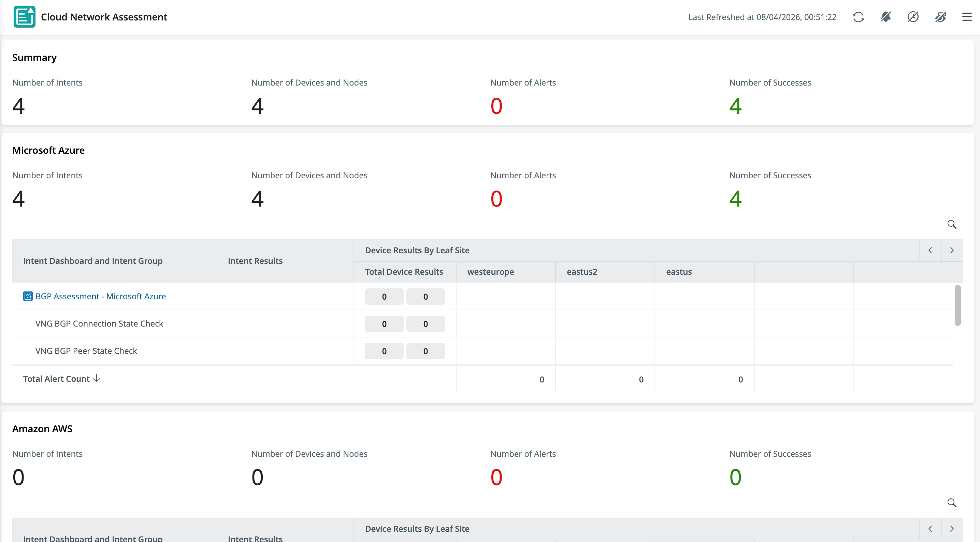The width and height of the screenshot is (980, 542).
Task: Sort by Total Alert Count arrow
Action: tap(97, 378)
